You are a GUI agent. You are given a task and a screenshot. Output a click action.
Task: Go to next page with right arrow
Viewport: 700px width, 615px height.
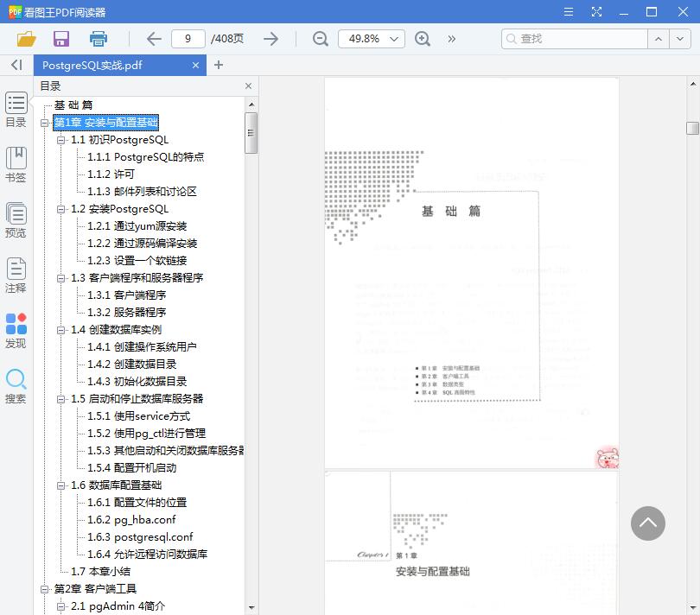click(271, 39)
